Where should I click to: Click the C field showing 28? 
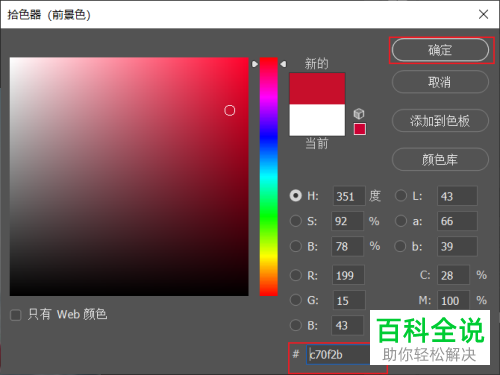(x=453, y=275)
